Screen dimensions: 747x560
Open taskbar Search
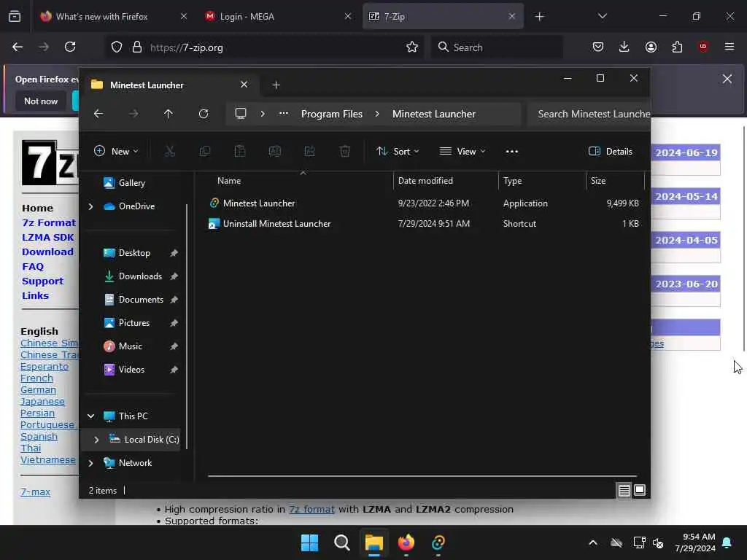click(x=341, y=542)
